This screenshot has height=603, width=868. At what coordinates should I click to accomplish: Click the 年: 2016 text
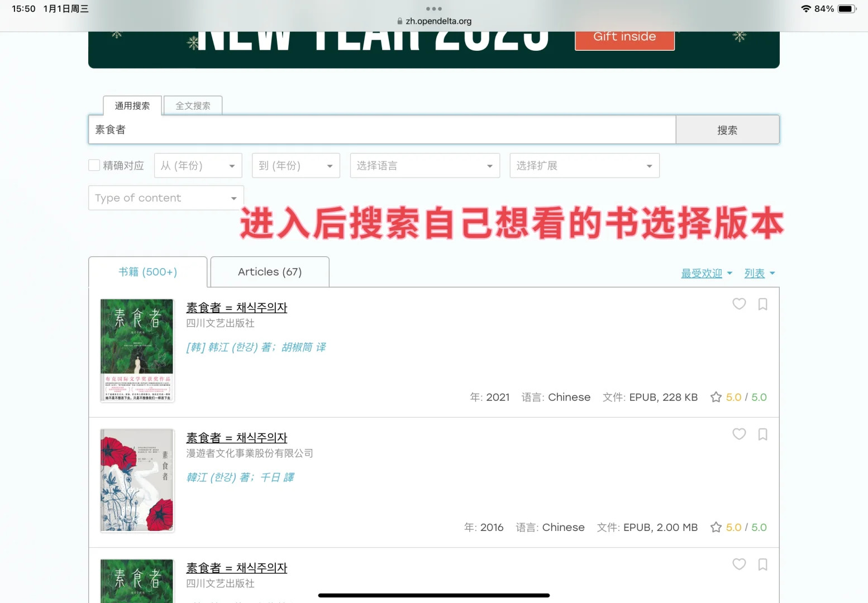pyautogui.click(x=484, y=527)
